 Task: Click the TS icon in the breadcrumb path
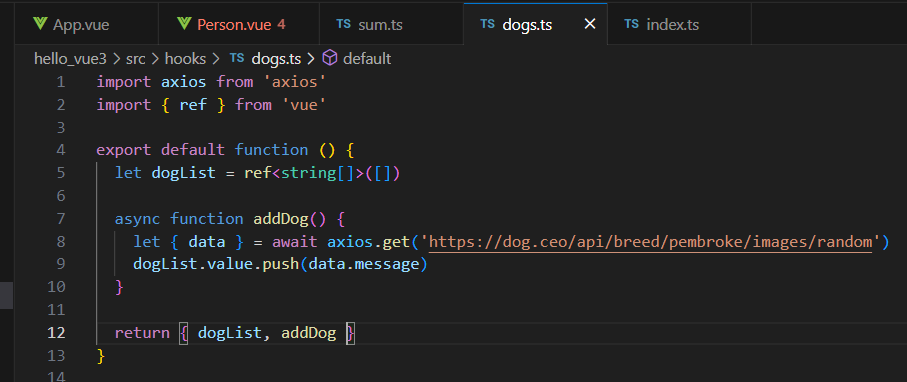point(237,58)
